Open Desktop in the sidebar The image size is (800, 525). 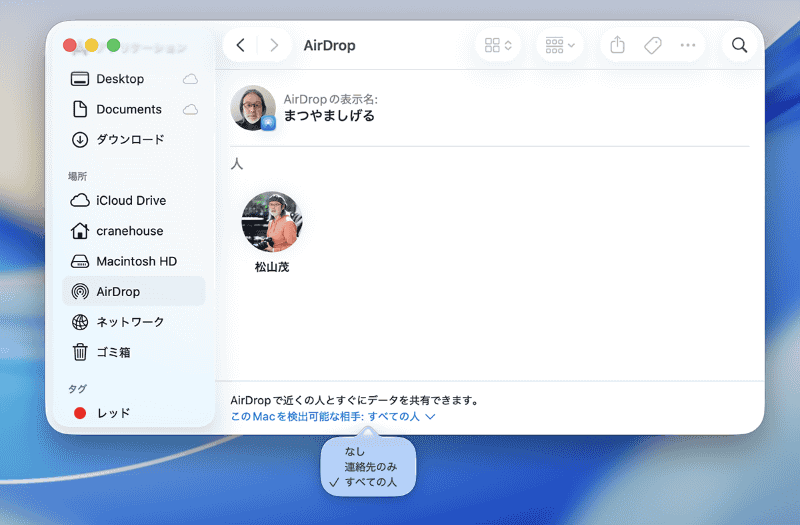coord(134,79)
